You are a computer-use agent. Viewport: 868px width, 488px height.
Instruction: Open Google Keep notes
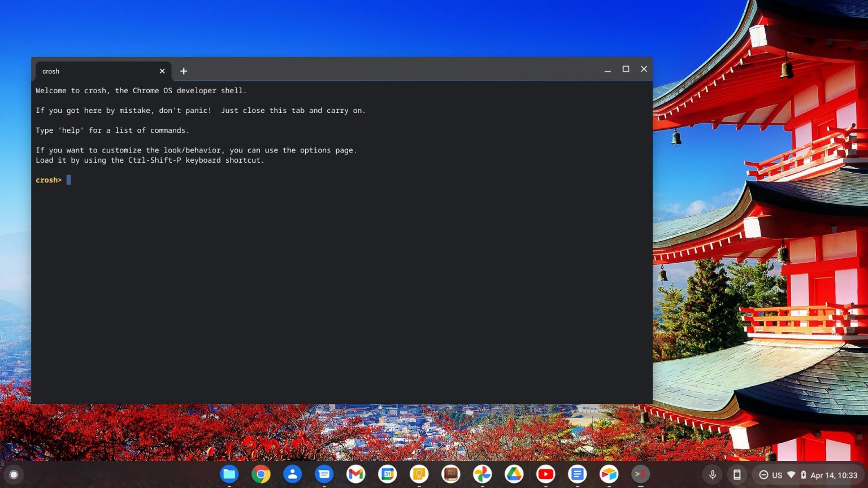(x=419, y=474)
